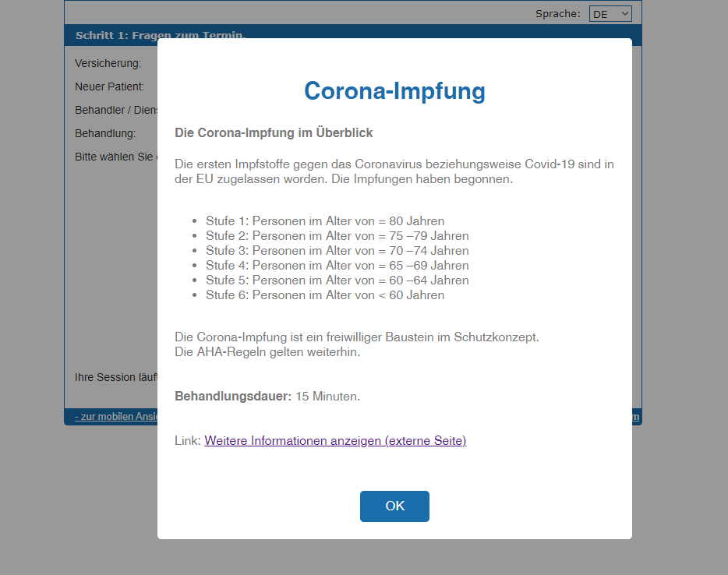Open the Sprache language dropdown
The image size is (728, 575).
(x=610, y=13)
